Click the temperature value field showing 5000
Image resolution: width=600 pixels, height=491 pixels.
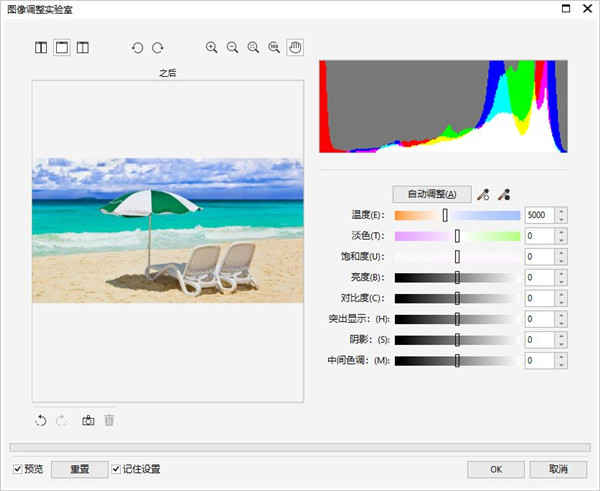[x=540, y=215]
